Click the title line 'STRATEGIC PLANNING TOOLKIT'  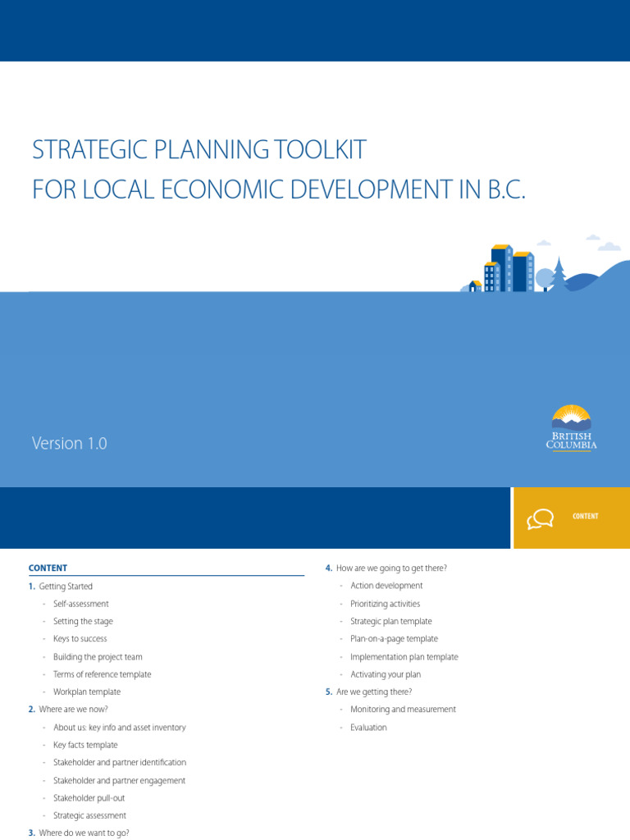199,149
